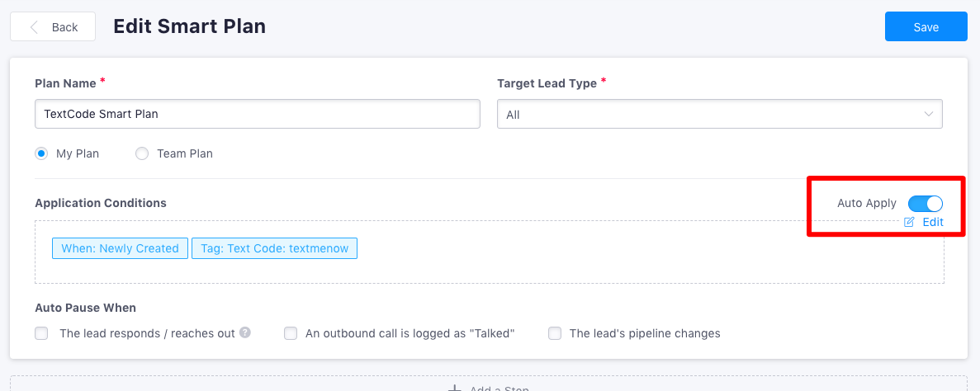Click the Plan Name input field
Image resolution: width=980 pixels, height=391 pixels.
click(x=258, y=115)
